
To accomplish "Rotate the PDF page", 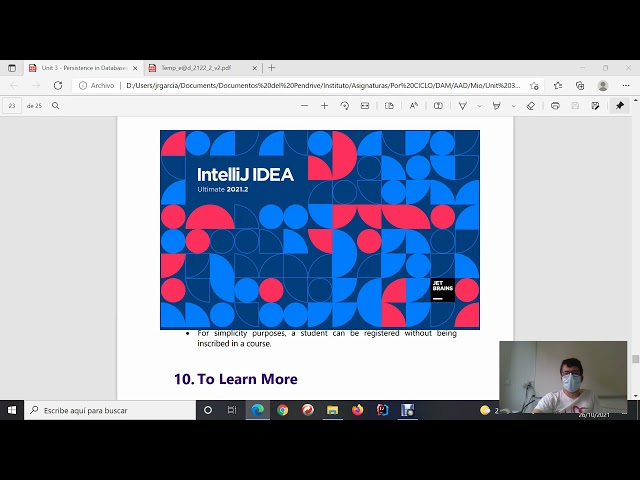I will pos(344,106).
